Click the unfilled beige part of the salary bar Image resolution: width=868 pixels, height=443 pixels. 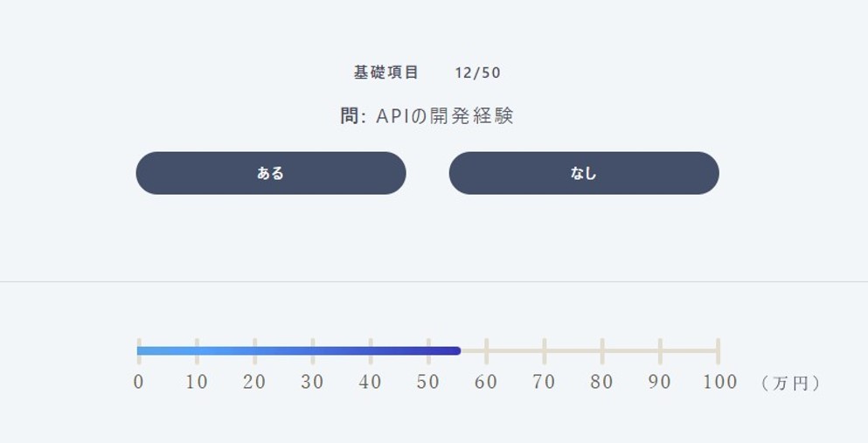(589, 350)
